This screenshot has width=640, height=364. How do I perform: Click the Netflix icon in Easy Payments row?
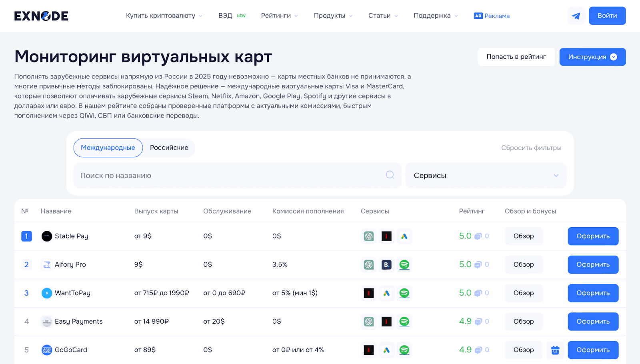click(386, 322)
